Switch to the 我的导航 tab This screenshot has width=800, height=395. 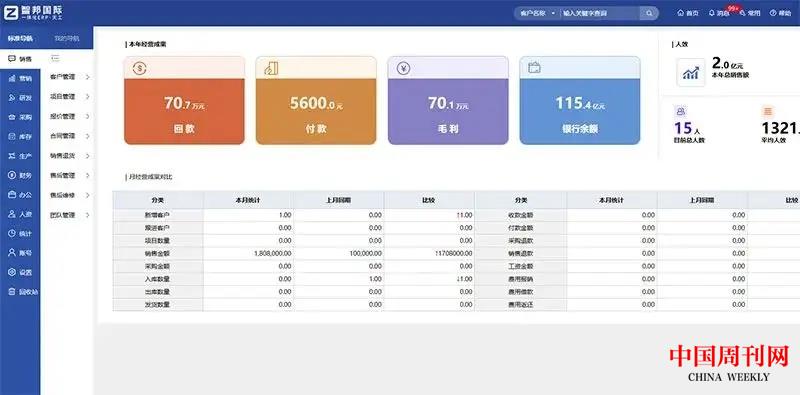coord(67,38)
